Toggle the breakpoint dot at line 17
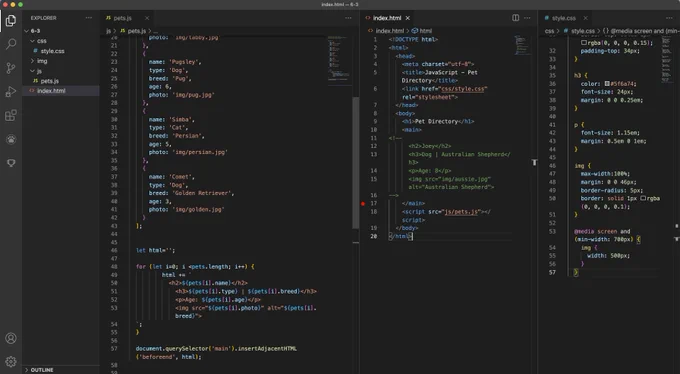 coord(363,203)
